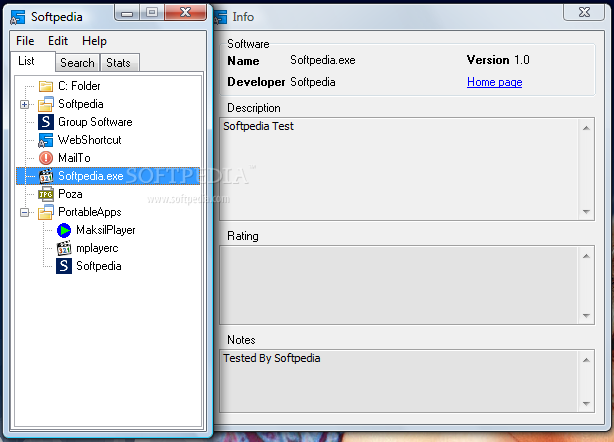Collapse the PortableApps folder node

click(x=24, y=212)
